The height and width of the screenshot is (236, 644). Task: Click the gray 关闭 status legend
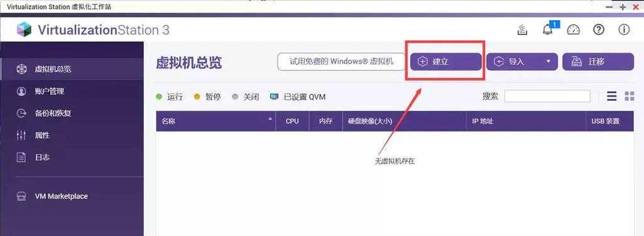click(x=246, y=97)
